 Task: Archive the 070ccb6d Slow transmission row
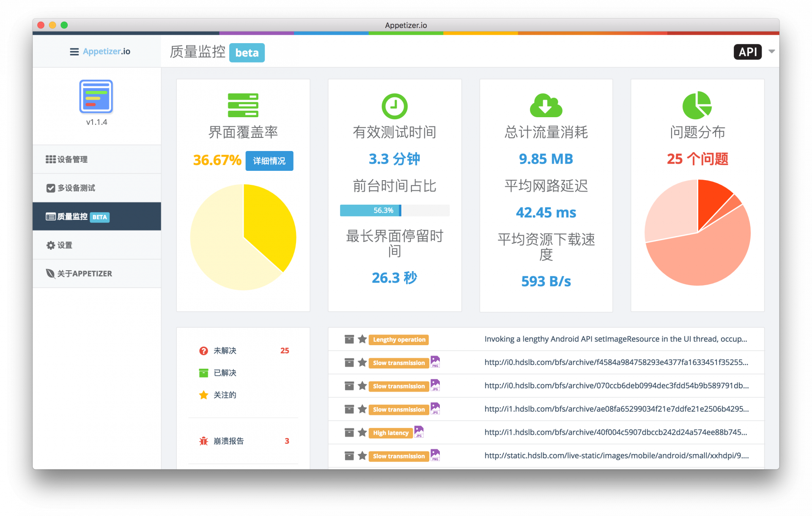(x=349, y=386)
